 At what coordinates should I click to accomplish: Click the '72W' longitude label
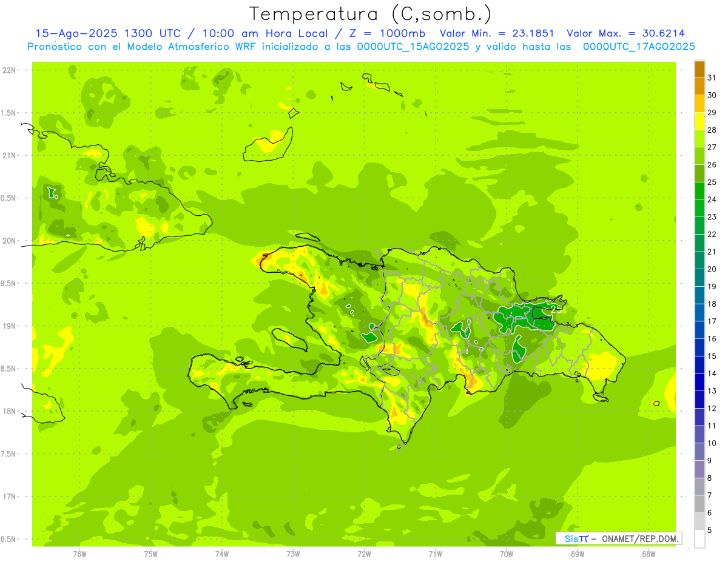coord(364,554)
